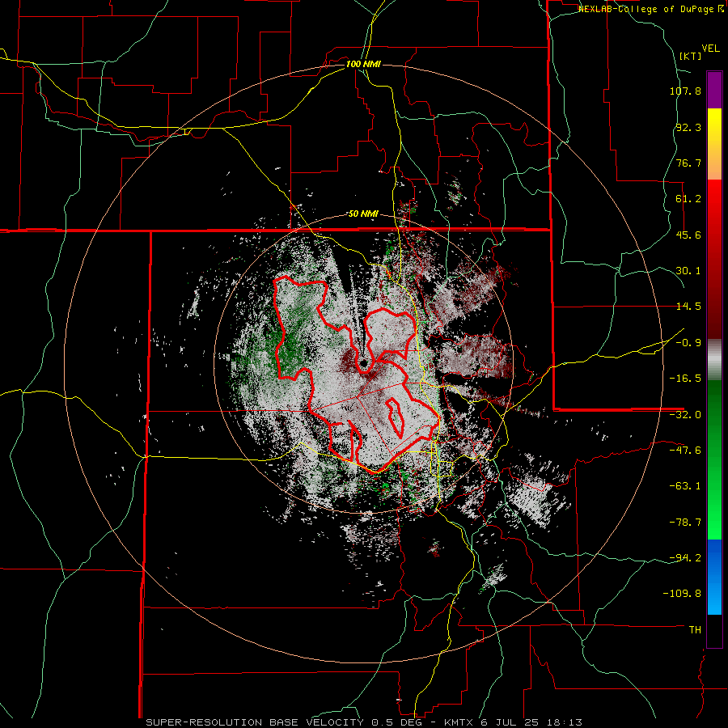728x728 pixels.
Task: Click the -109.8 velocity scale value
Action: pyautogui.click(x=683, y=594)
